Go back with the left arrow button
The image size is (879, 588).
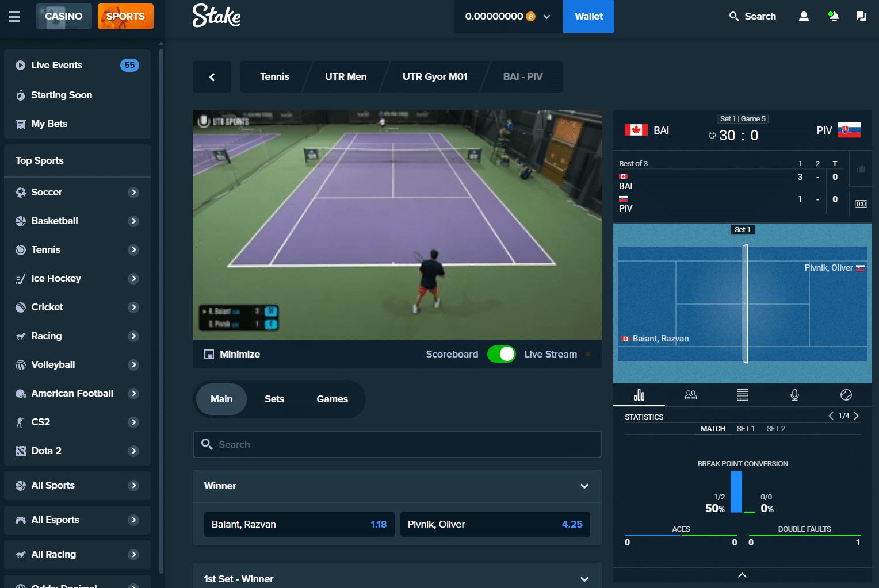212,77
